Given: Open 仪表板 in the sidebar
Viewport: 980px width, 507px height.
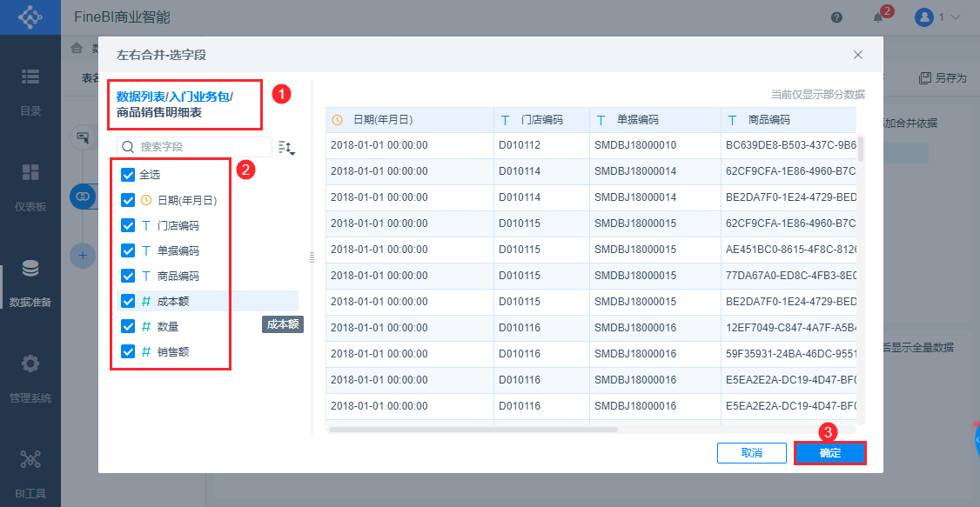Looking at the screenshot, I should pyautogui.click(x=30, y=188).
